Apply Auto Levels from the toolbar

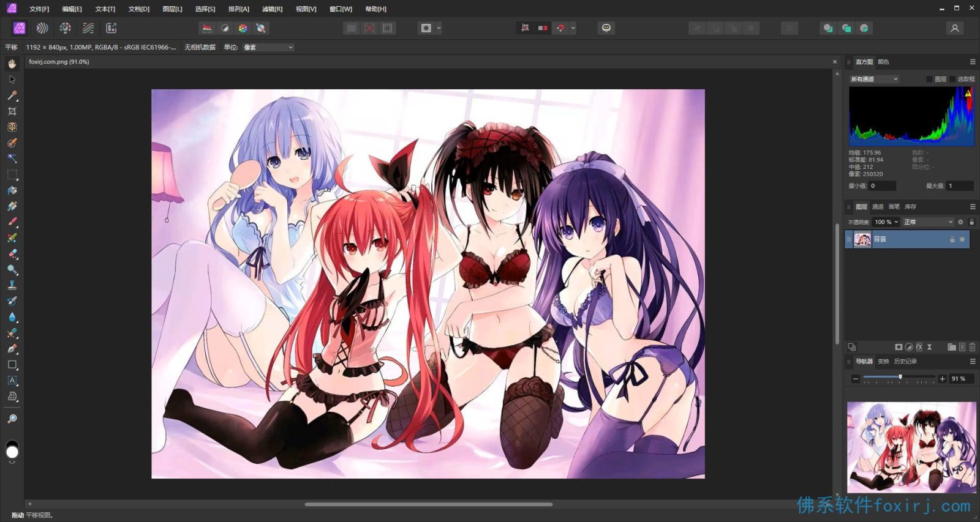[x=207, y=28]
